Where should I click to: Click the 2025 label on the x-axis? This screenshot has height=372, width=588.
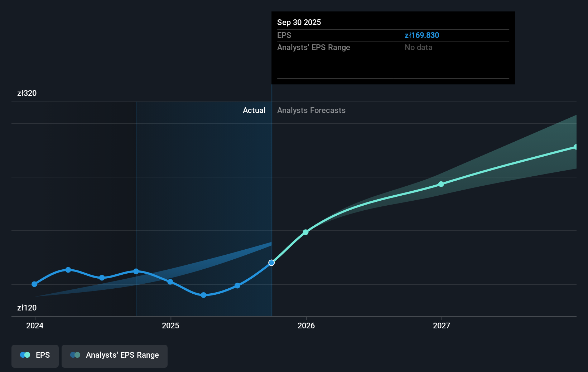pyautogui.click(x=170, y=326)
